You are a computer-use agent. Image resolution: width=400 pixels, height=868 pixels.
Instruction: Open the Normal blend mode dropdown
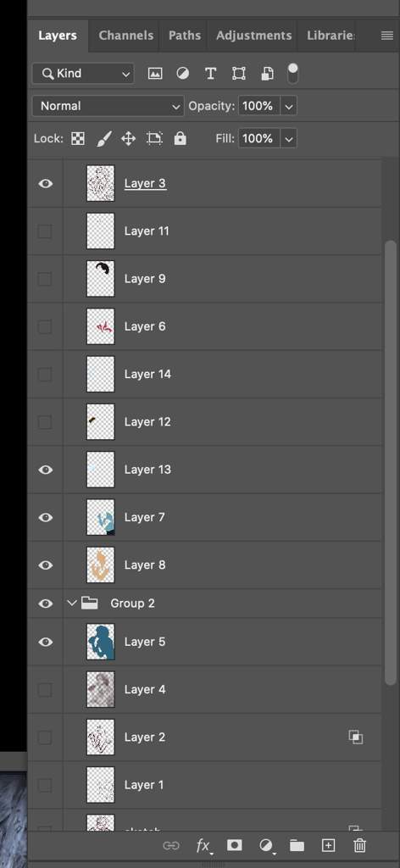(x=108, y=106)
